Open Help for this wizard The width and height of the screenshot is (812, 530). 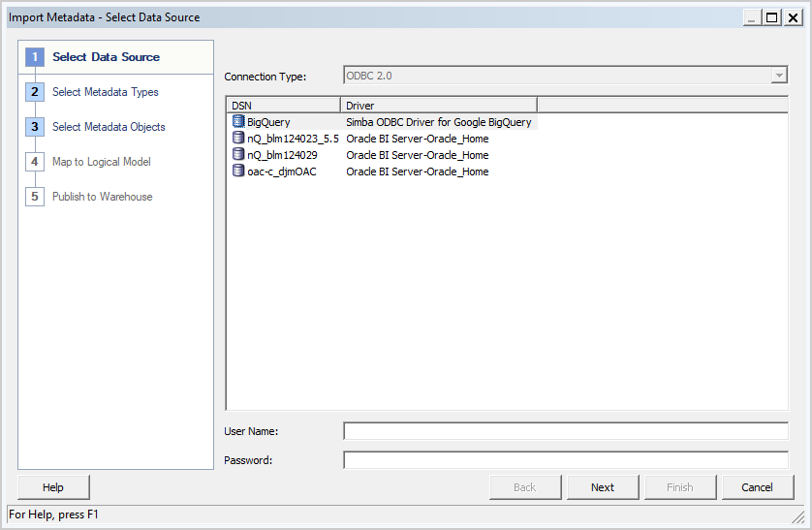tap(53, 487)
